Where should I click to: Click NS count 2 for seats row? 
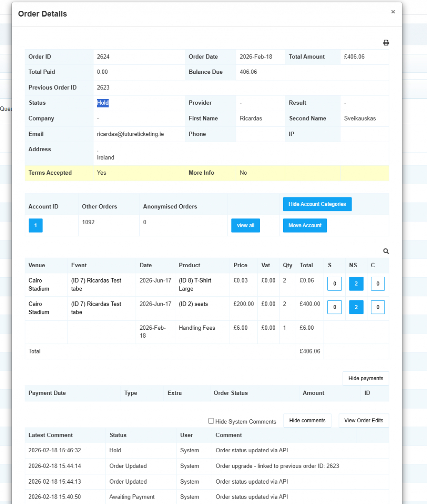click(x=356, y=307)
